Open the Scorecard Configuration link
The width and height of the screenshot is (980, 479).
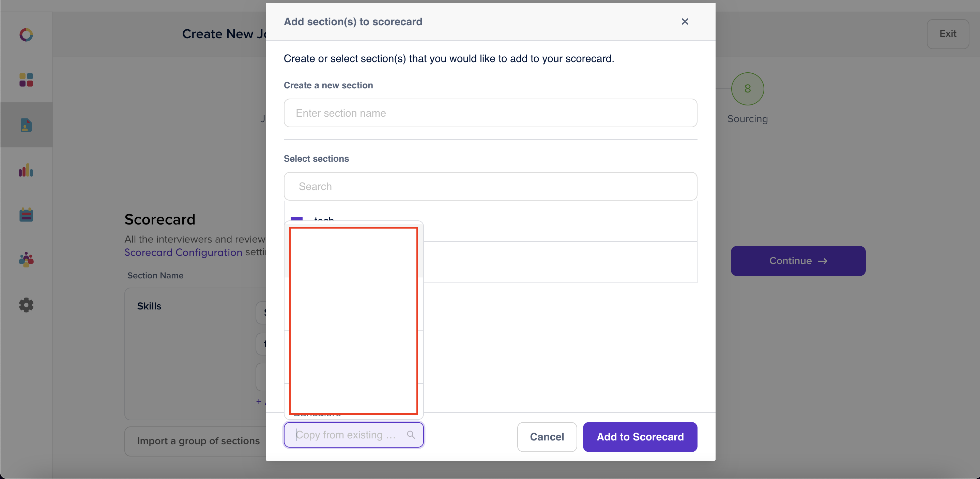[183, 252]
